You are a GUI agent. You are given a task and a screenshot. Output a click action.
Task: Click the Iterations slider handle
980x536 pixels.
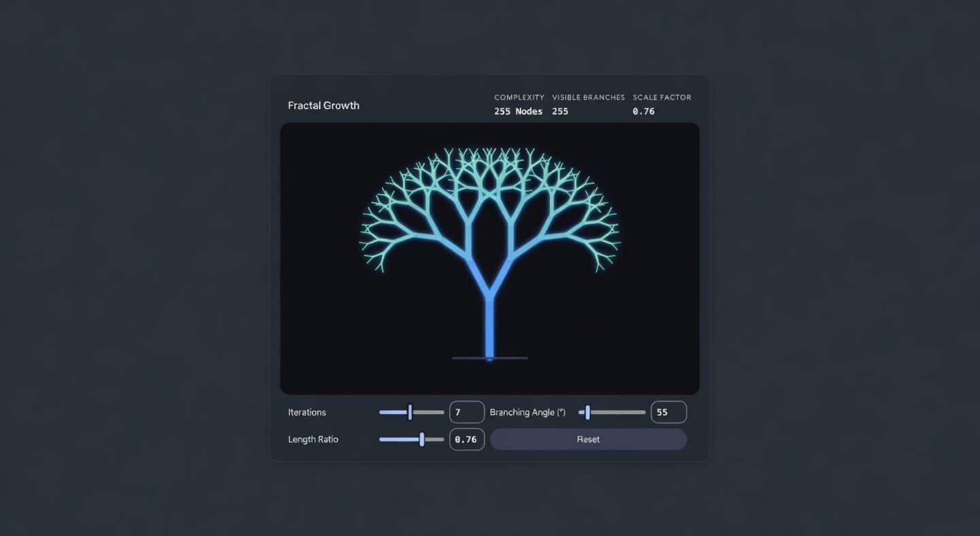[410, 412]
